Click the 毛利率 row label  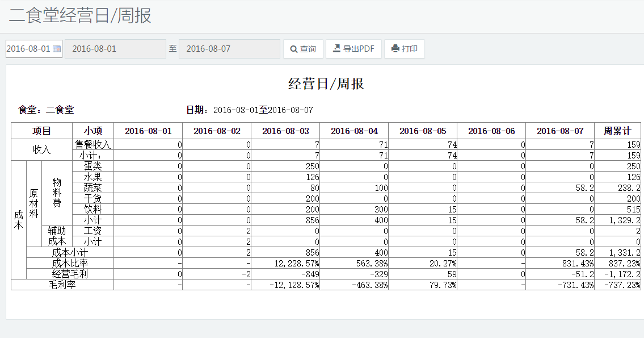point(62,285)
